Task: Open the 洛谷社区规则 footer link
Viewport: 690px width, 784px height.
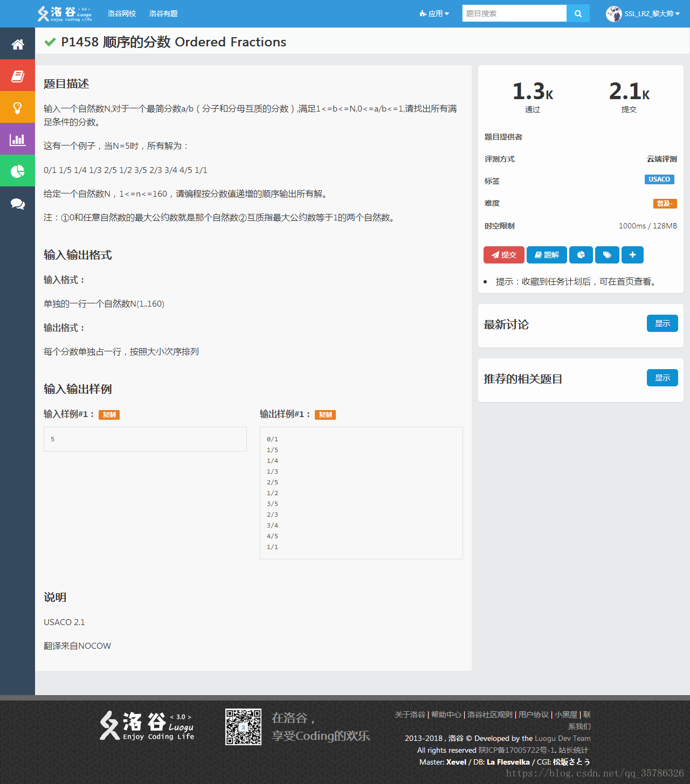Action: coord(490,714)
